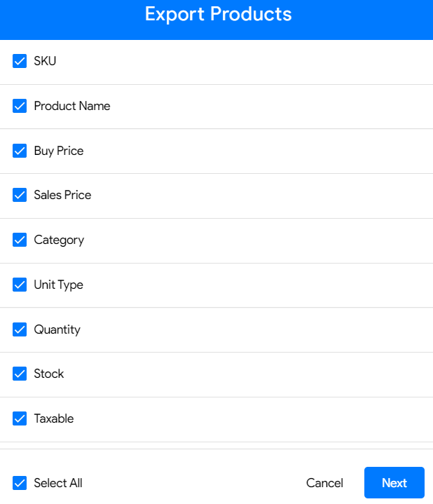Cancel the product export

pos(324,483)
